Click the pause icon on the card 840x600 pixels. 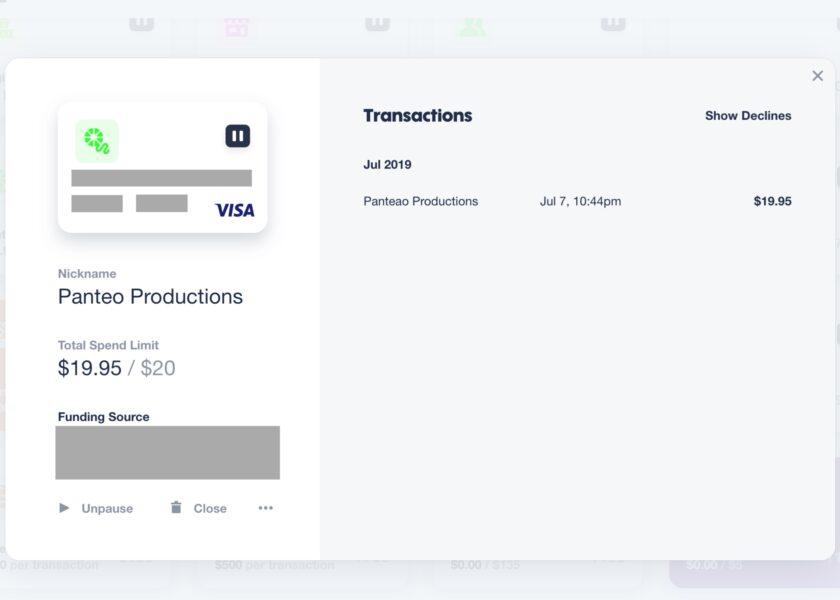point(238,136)
